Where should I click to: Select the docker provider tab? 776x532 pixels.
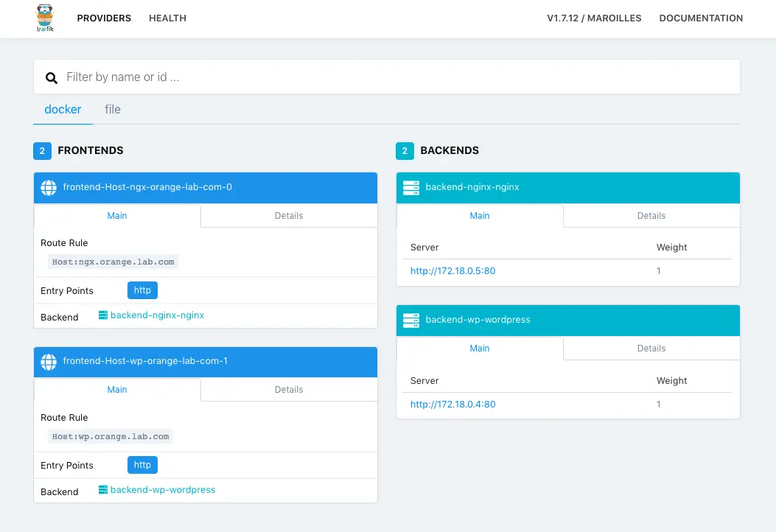[x=63, y=109]
